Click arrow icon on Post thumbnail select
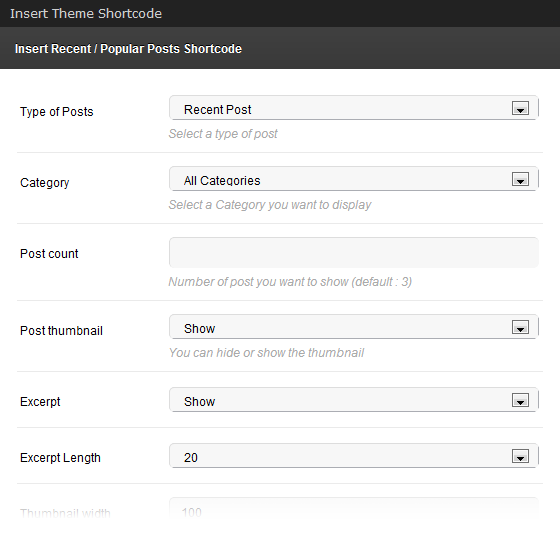Viewport: 560px width, 550px height. (520, 327)
